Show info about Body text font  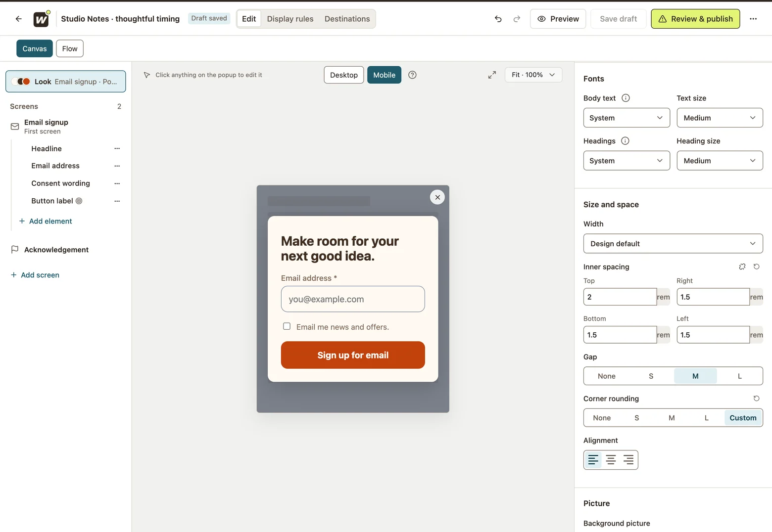point(626,98)
